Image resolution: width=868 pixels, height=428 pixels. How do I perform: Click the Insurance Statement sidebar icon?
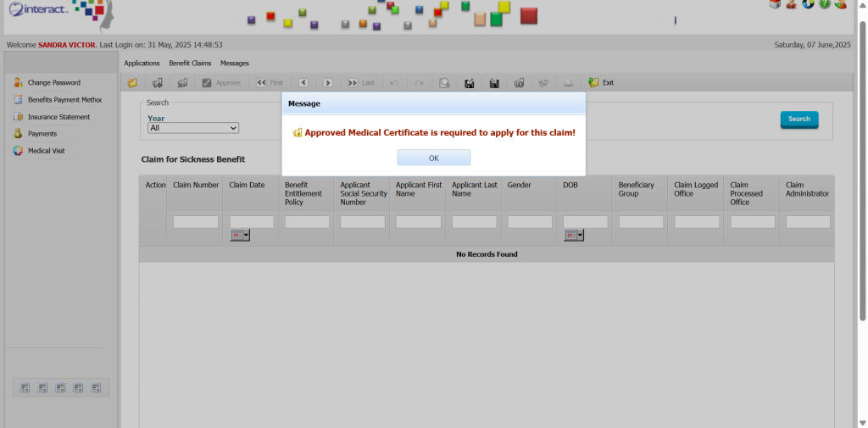pos(18,117)
